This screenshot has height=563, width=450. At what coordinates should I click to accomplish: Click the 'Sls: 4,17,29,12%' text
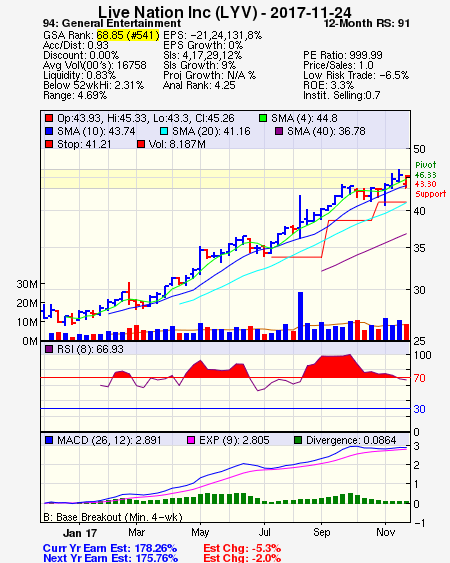(203, 55)
